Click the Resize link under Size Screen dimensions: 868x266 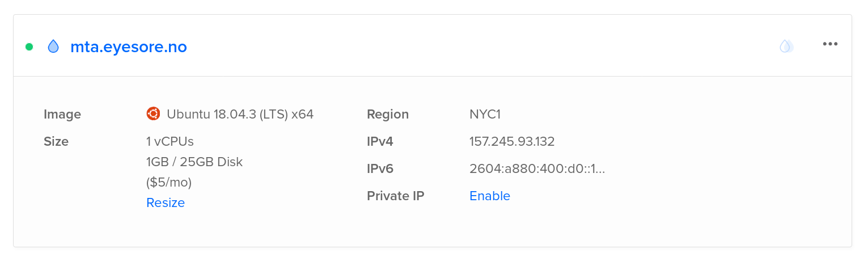coord(166,203)
